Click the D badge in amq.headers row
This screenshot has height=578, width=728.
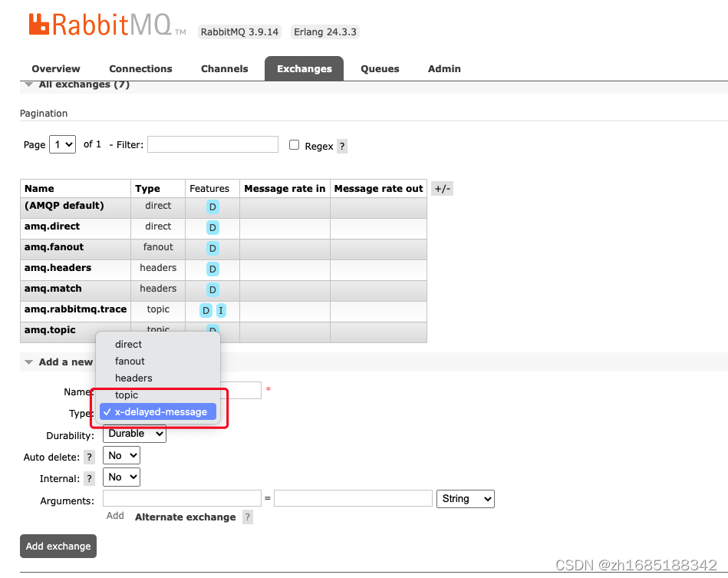point(212,269)
